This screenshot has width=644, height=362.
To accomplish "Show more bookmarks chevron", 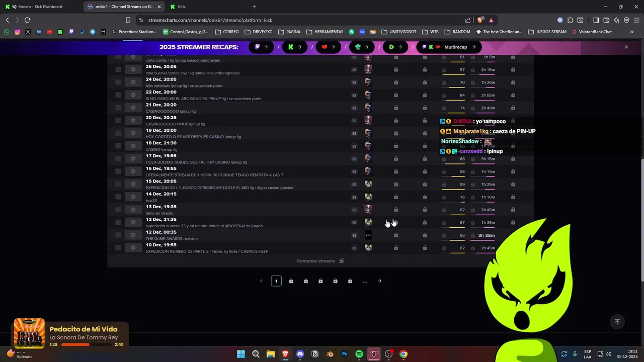I will click(632, 32).
